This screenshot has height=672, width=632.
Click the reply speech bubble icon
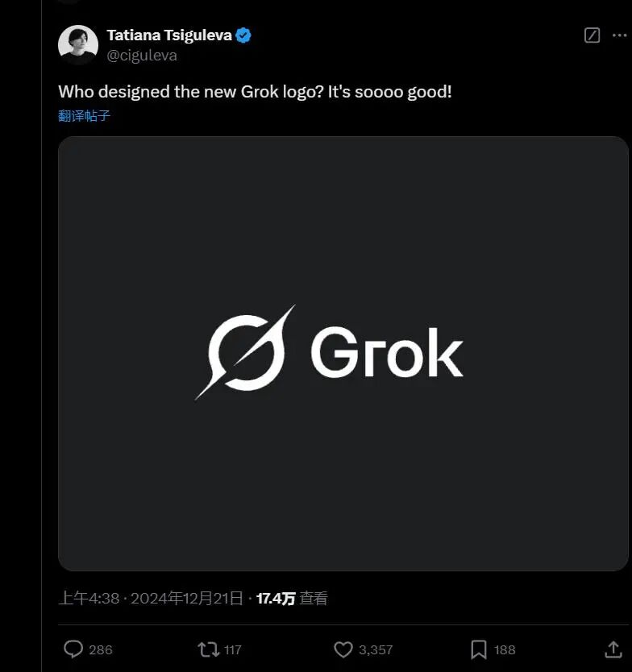[73, 649]
